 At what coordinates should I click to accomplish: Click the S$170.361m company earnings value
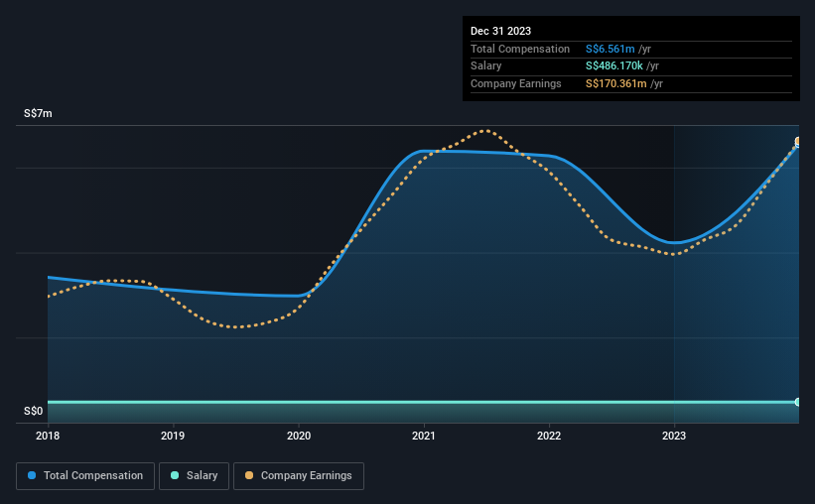(615, 83)
